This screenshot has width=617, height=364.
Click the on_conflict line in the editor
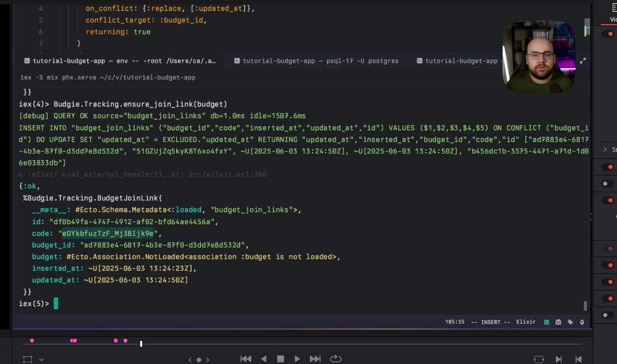click(170, 8)
